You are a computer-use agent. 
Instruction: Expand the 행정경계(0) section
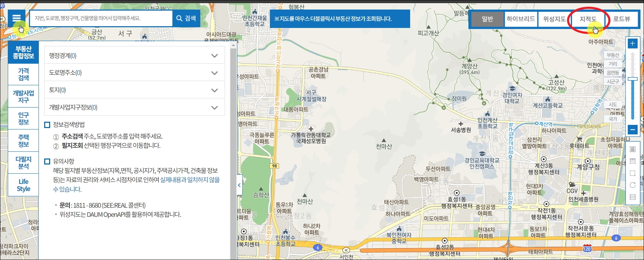point(135,56)
